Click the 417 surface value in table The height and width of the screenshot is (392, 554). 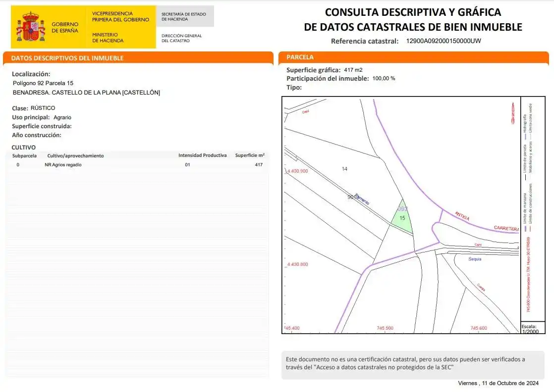(259, 165)
